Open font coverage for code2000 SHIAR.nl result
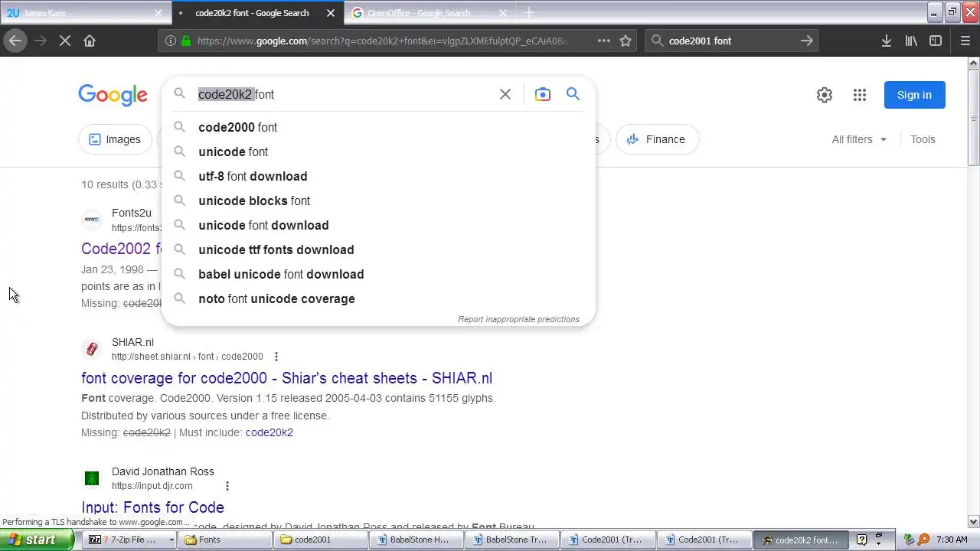The image size is (980, 551). click(286, 378)
